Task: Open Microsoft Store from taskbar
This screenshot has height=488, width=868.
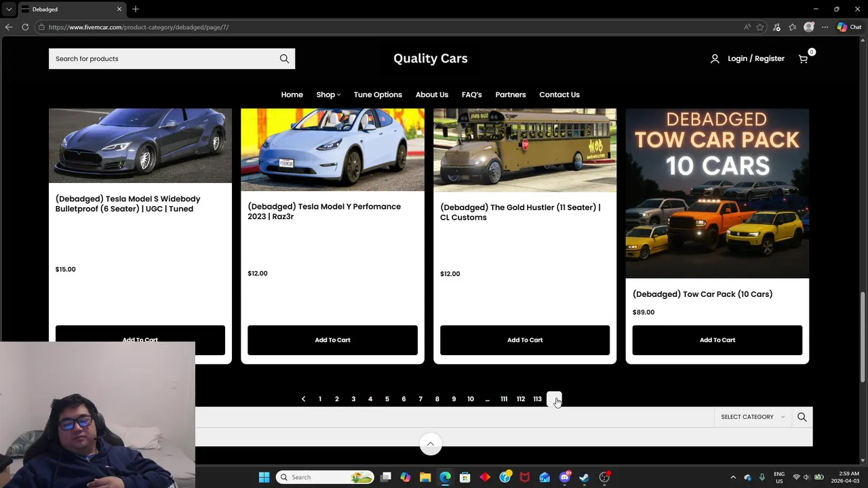Action: click(465, 477)
